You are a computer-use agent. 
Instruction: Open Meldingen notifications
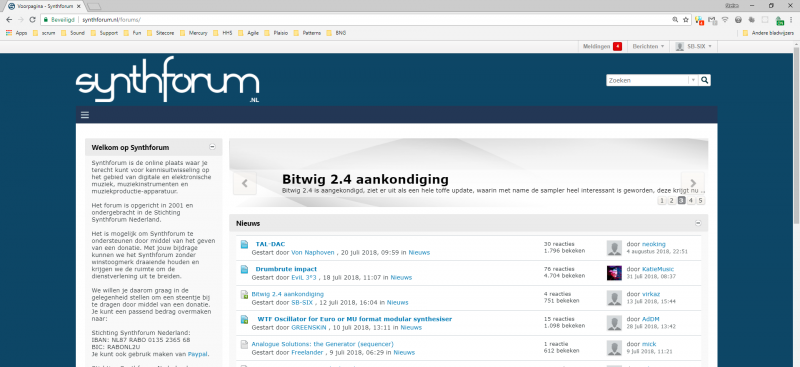(x=603, y=46)
